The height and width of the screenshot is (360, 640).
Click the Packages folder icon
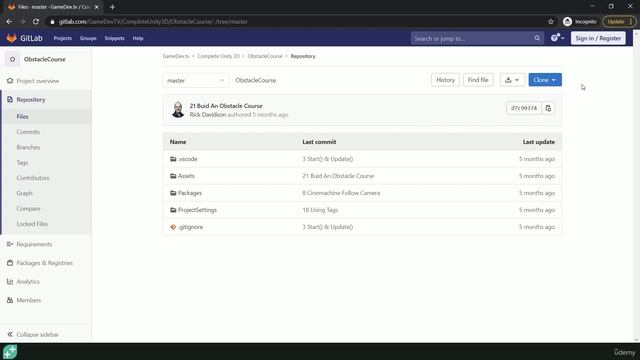(173, 193)
